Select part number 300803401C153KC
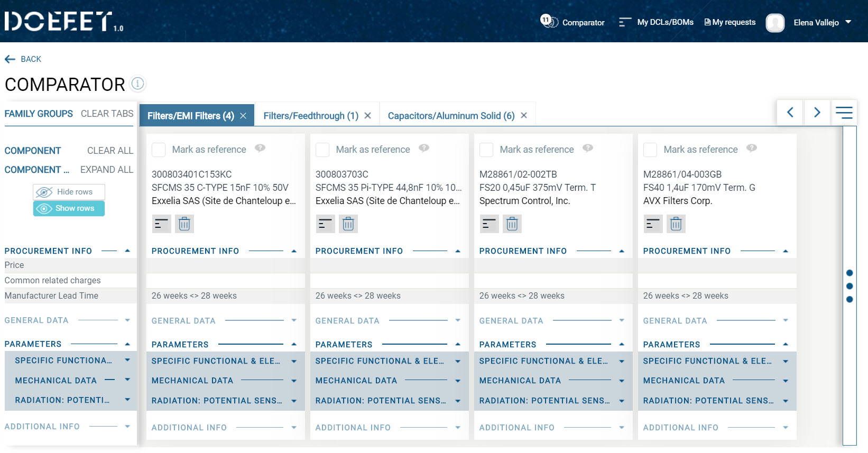The height and width of the screenshot is (453, 868). (x=191, y=174)
